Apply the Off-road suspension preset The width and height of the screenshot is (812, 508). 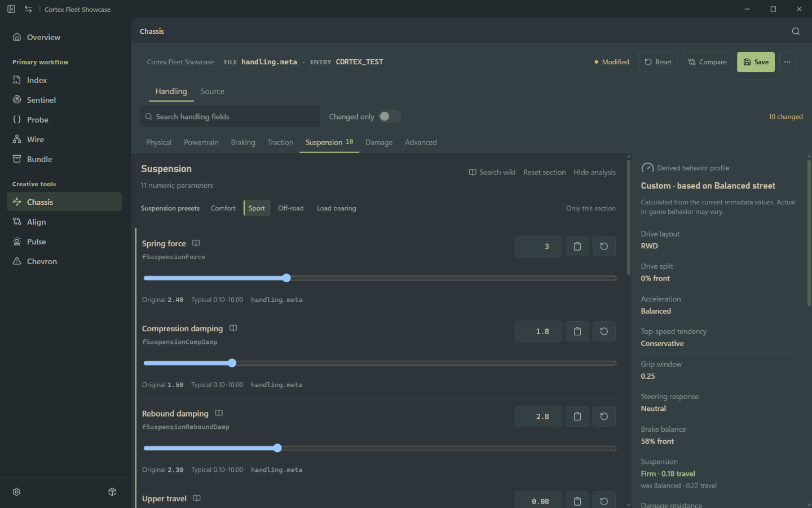(x=290, y=208)
